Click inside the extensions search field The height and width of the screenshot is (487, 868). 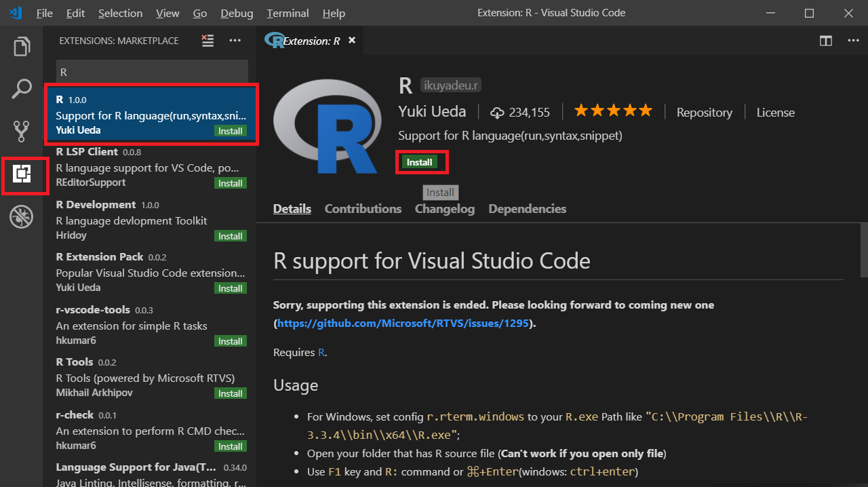(152, 72)
